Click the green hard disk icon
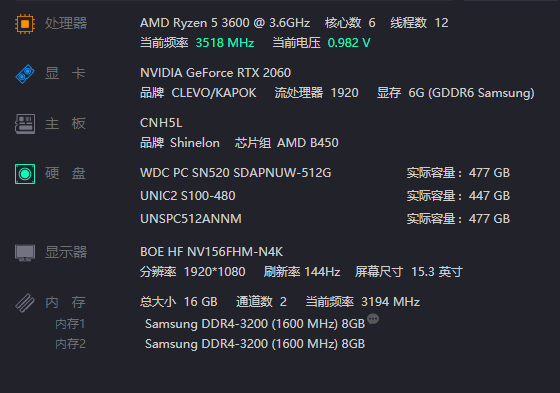The width and height of the screenshot is (560, 393). [25, 174]
